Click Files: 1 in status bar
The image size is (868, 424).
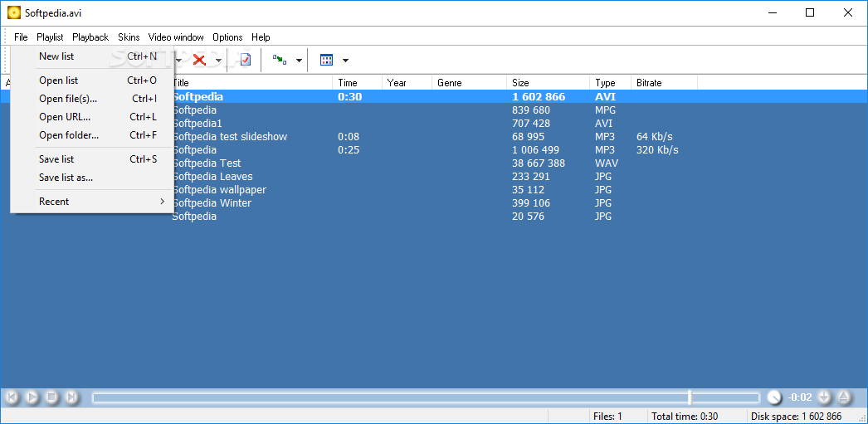607,417
